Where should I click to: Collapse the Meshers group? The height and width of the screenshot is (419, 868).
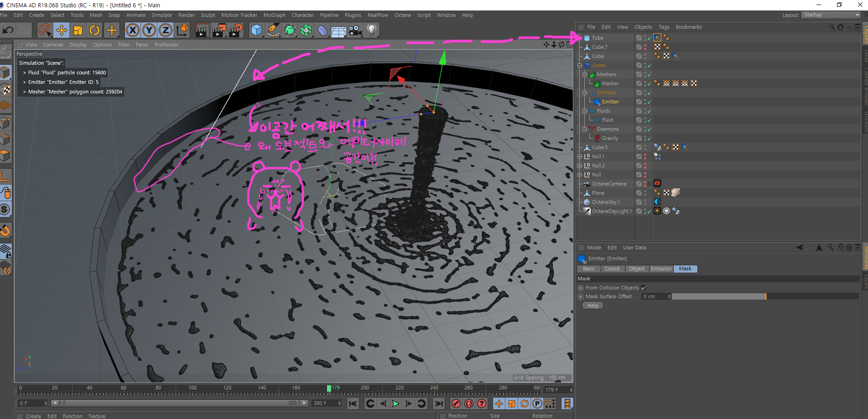click(x=585, y=74)
